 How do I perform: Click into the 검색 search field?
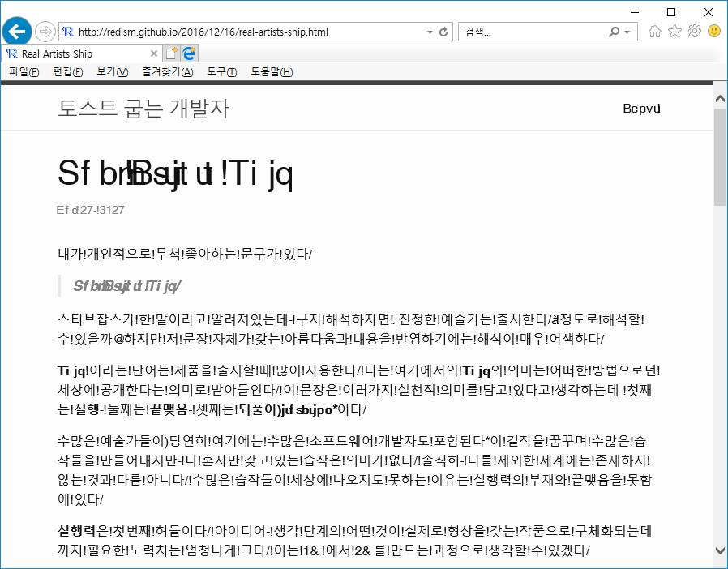[531, 32]
